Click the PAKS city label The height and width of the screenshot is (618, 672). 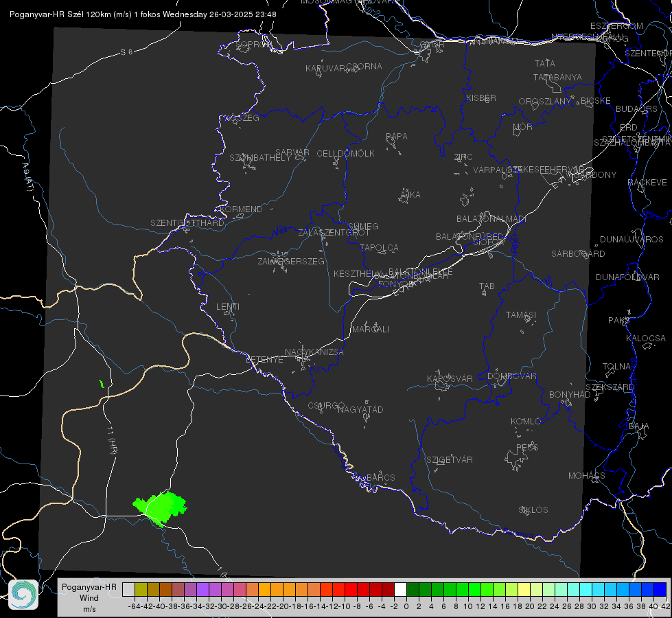tap(619, 320)
